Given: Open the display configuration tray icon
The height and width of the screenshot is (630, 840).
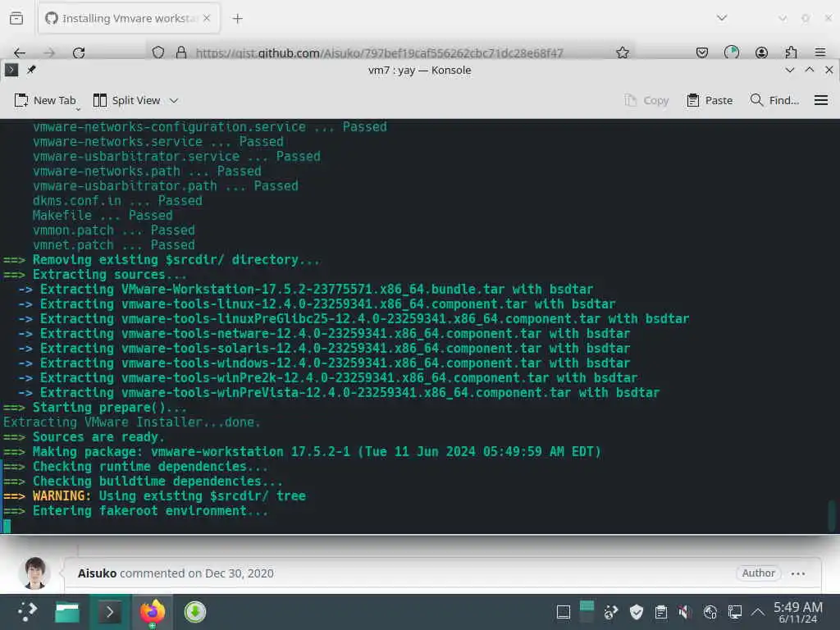Looking at the screenshot, I should 734,612.
